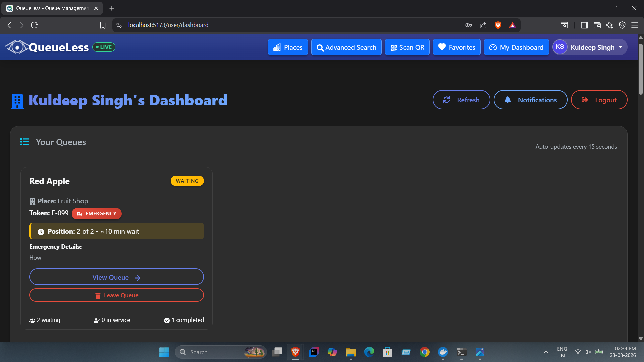This screenshot has width=644, height=362.
Task: Open the browser hamburger menu
Action: pyautogui.click(x=635, y=25)
